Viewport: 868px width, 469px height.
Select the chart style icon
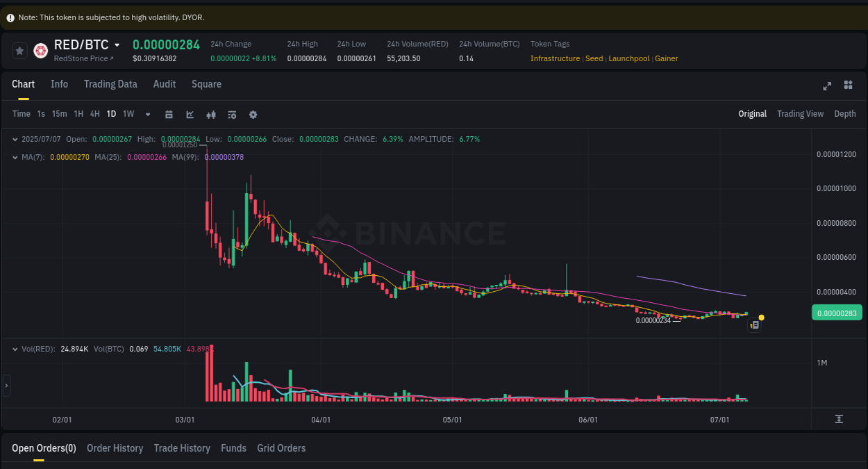point(190,114)
